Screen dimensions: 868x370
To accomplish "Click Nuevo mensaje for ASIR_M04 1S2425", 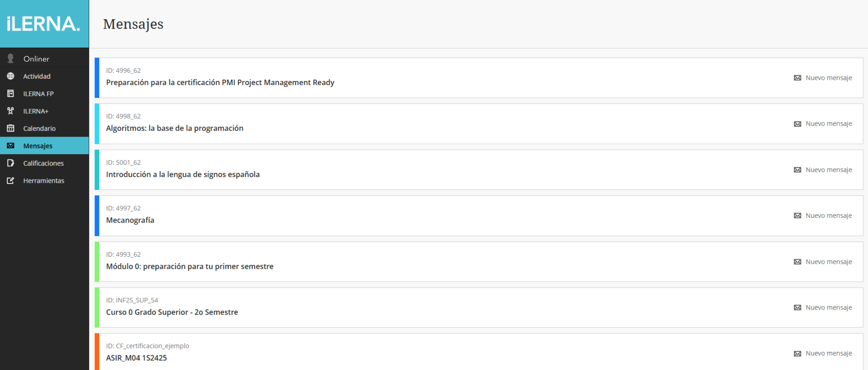I will click(828, 354).
